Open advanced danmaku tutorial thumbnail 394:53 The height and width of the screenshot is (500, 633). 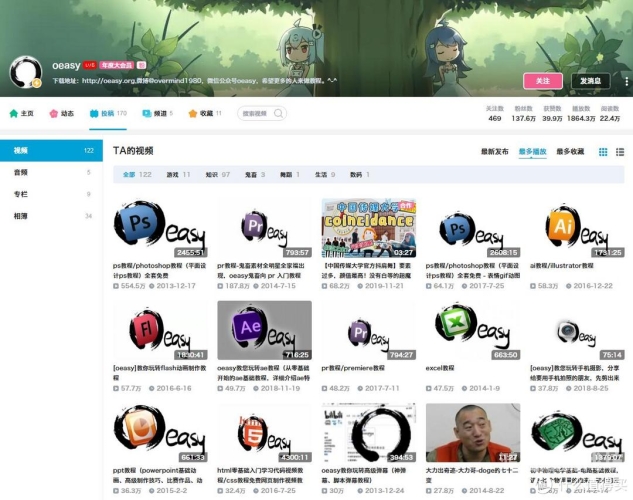[x=369, y=433]
